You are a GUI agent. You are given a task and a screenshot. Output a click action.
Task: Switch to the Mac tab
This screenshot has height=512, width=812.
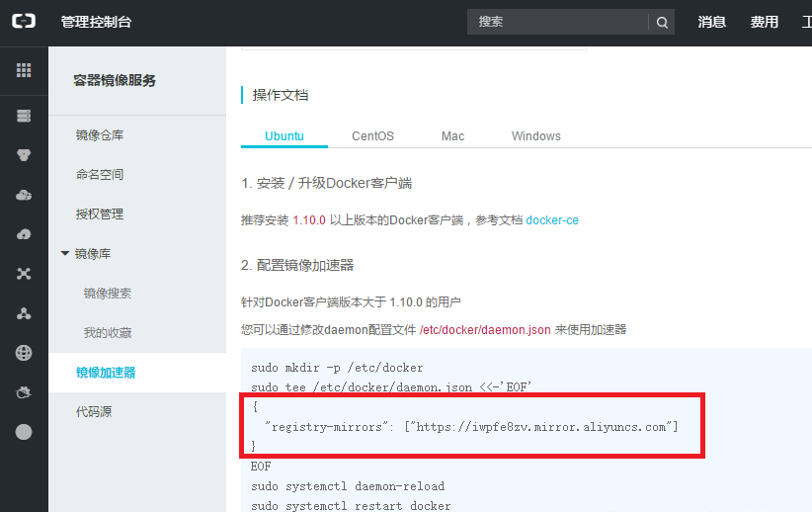pyautogui.click(x=452, y=136)
